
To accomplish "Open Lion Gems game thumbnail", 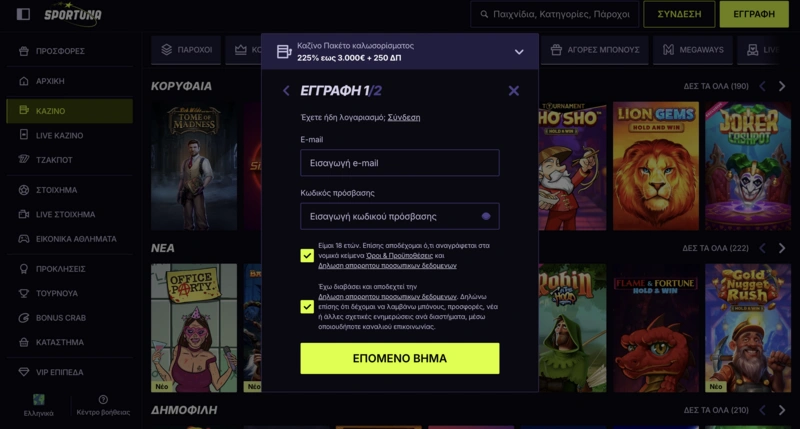I will pyautogui.click(x=656, y=166).
